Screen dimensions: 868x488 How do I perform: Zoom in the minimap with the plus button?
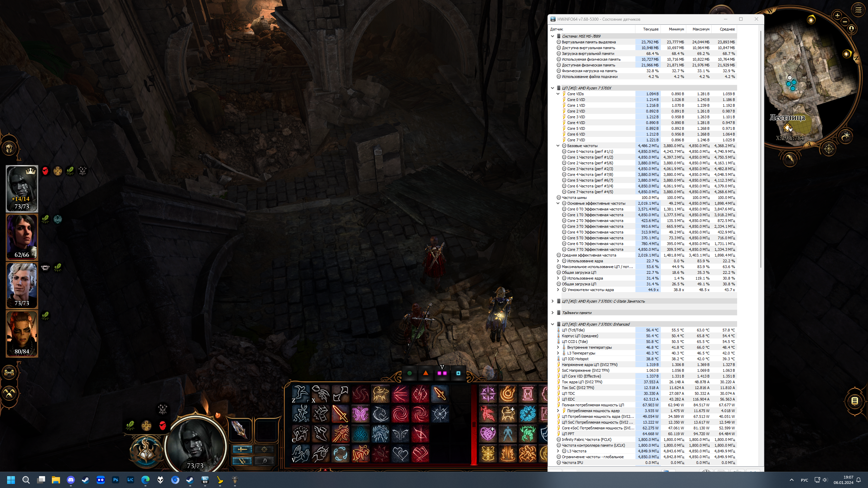(837, 15)
